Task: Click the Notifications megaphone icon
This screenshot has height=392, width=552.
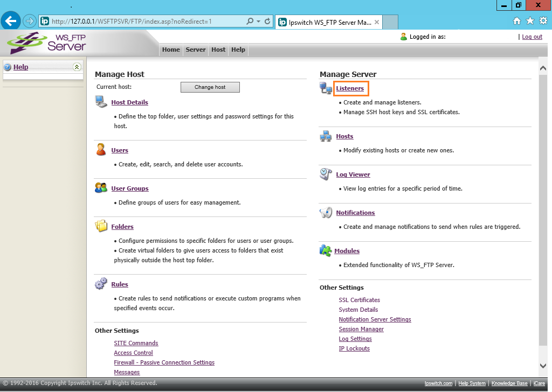Action: pyautogui.click(x=326, y=212)
